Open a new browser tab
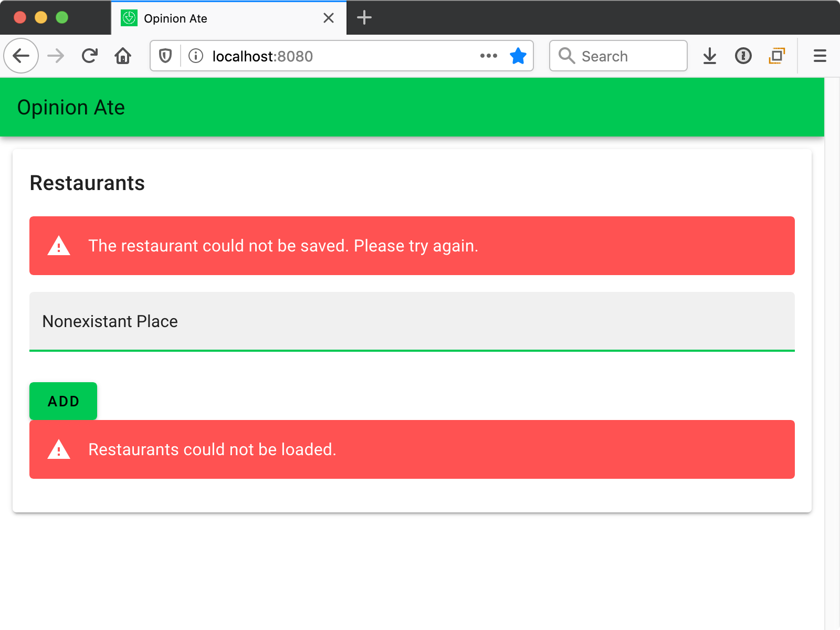Screen dimensions: 840x630 (364, 18)
